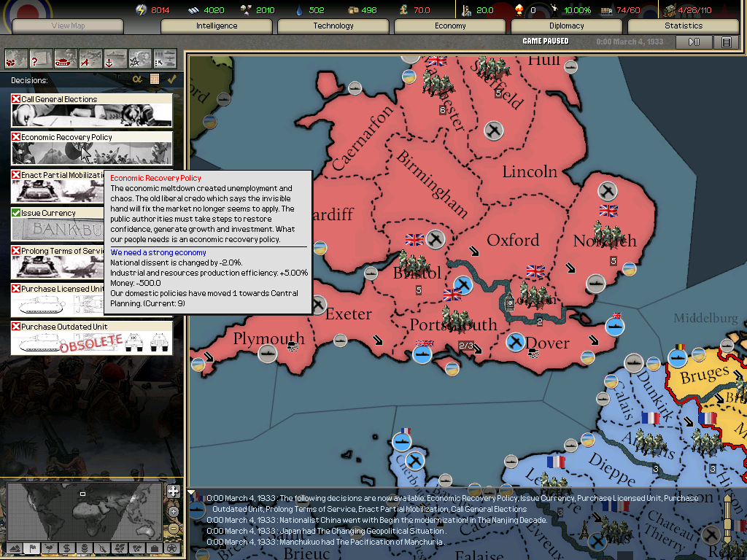Click red X on Economic Recovery Policy
Image resolution: width=747 pixels, height=560 pixels.
click(16, 136)
